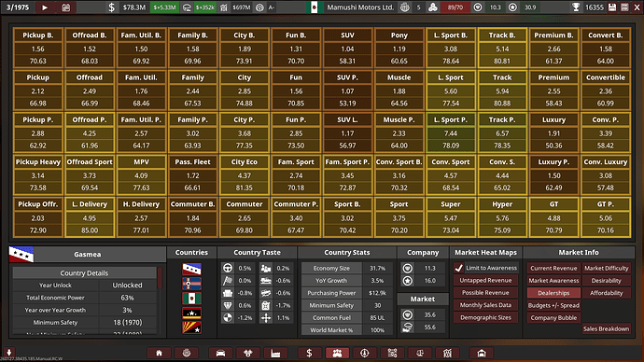Open the dollar finances tab in bottom bar

(309, 353)
